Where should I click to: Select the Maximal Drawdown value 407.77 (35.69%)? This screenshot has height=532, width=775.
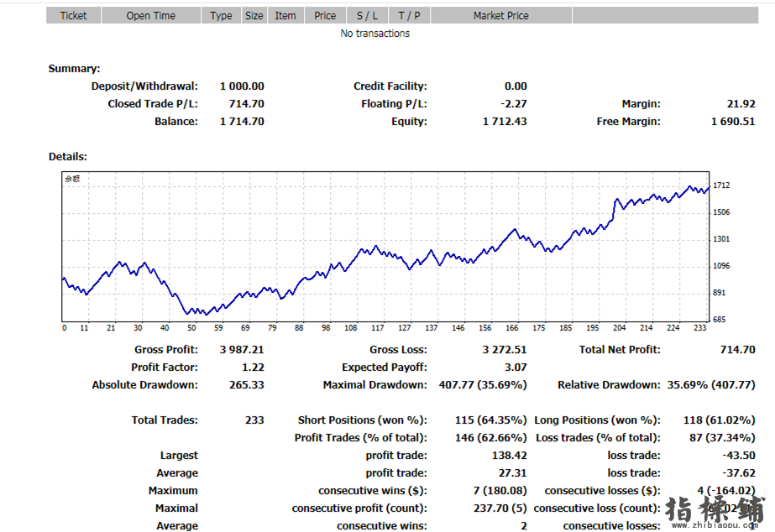click(483, 385)
